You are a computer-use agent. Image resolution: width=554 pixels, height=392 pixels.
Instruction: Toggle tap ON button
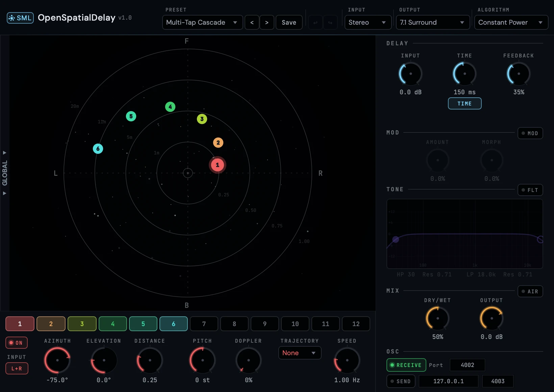[x=17, y=343]
